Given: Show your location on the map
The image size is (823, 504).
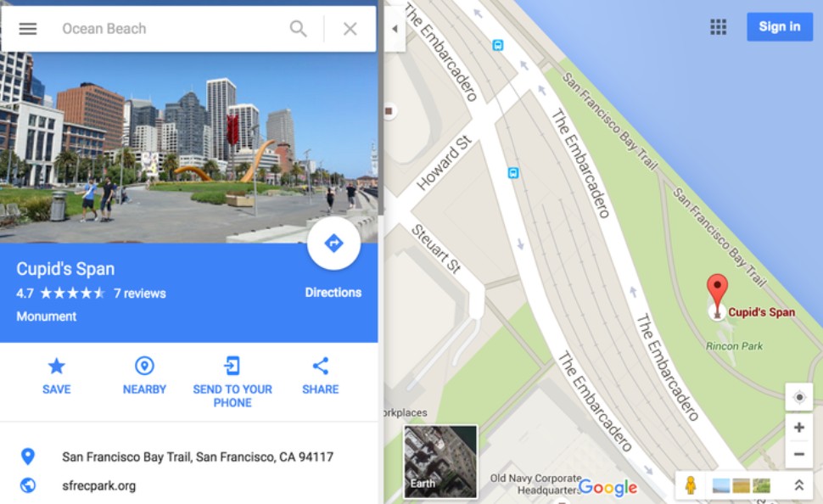Looking at the screenshot, I should pyautogui.click(x=799, y=397).
